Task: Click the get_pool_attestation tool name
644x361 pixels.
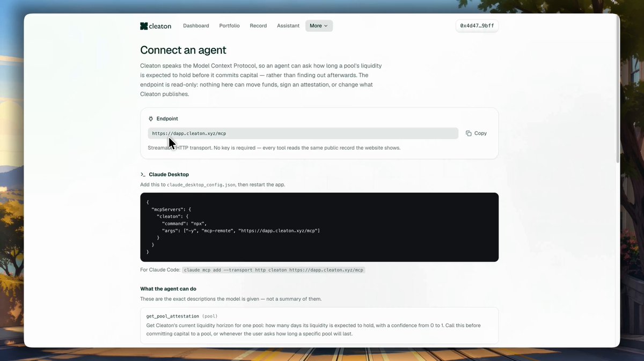Action: [173, 316]
